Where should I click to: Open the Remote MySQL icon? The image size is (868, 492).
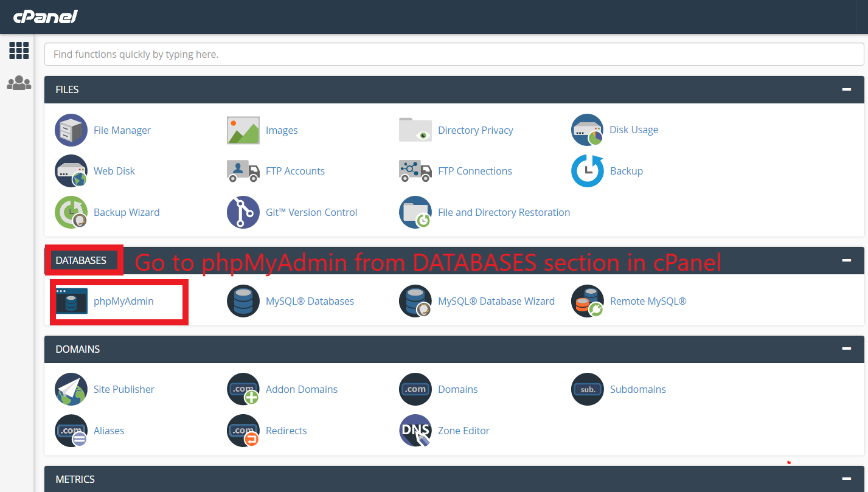588,301
